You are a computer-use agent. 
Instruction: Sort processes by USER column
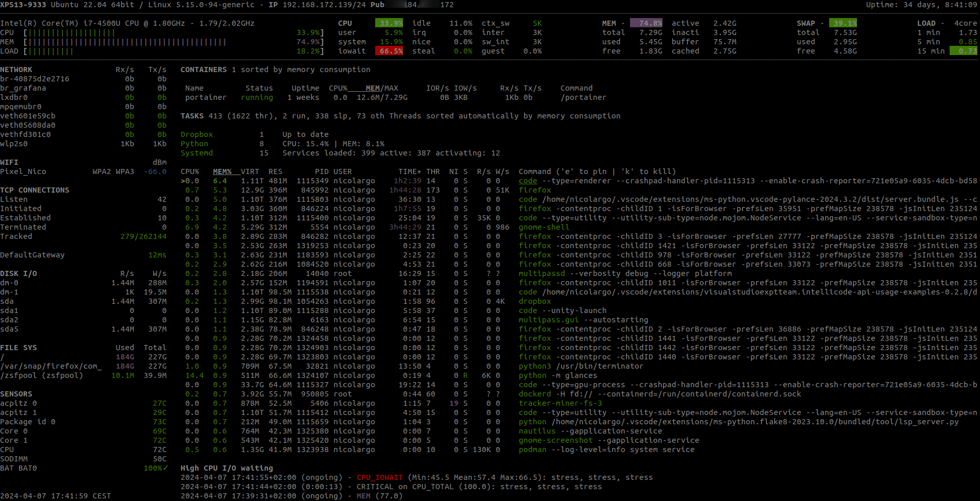click(x=342, y=171)
